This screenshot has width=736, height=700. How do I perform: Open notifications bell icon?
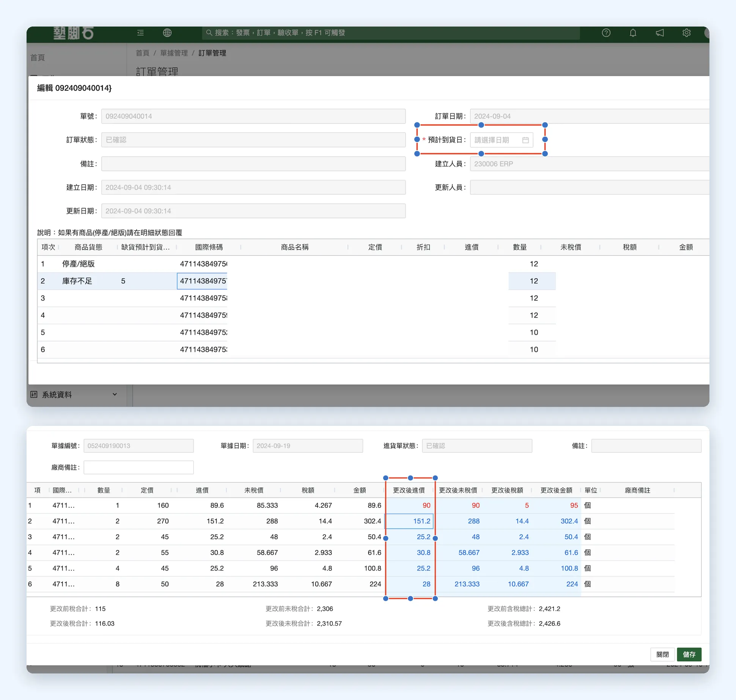[633, 33]
